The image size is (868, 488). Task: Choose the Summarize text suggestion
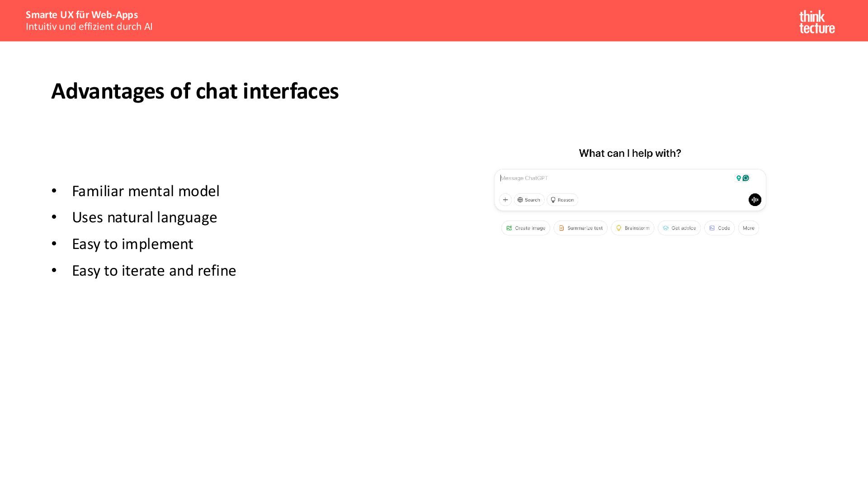(580, 228)
